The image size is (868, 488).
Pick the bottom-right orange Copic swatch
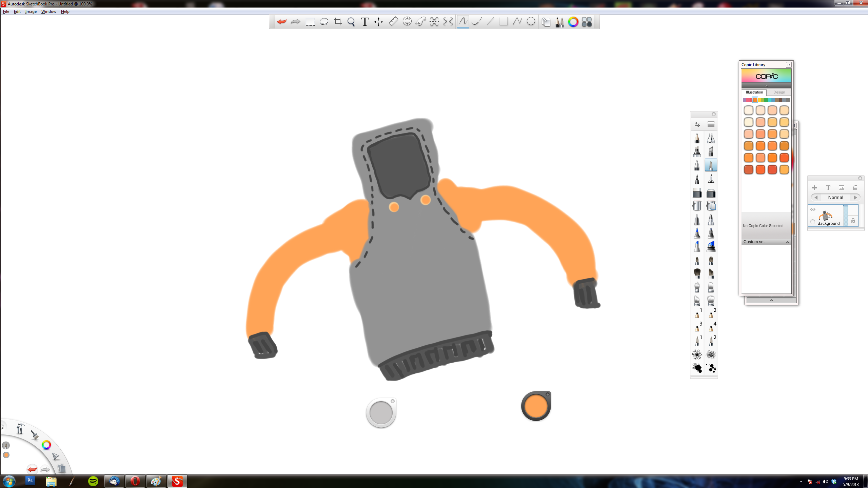coord(784,169)
